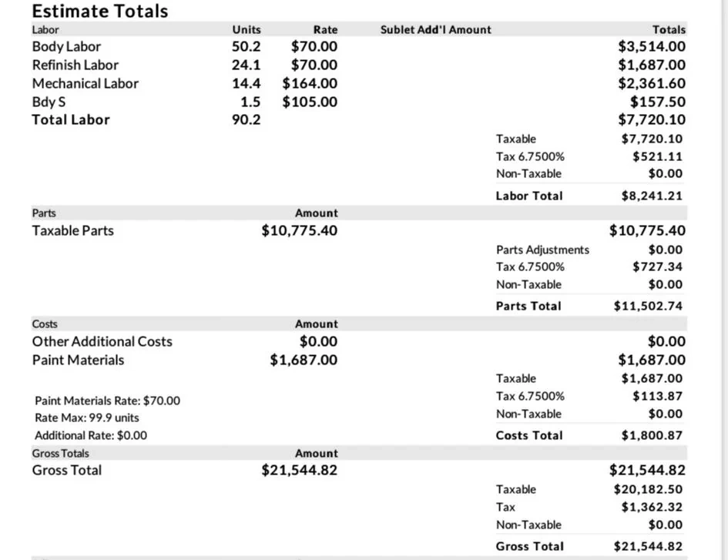Viewport: 728px width, 560px height.
Task: Select the Total Labor amount $7,720.10
Action: [x=652, y=120]
